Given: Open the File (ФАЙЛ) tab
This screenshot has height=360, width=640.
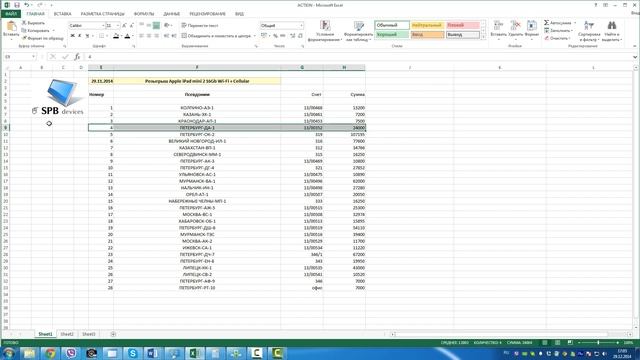Looking at the screenshot, I should click(x=11, y=14).
